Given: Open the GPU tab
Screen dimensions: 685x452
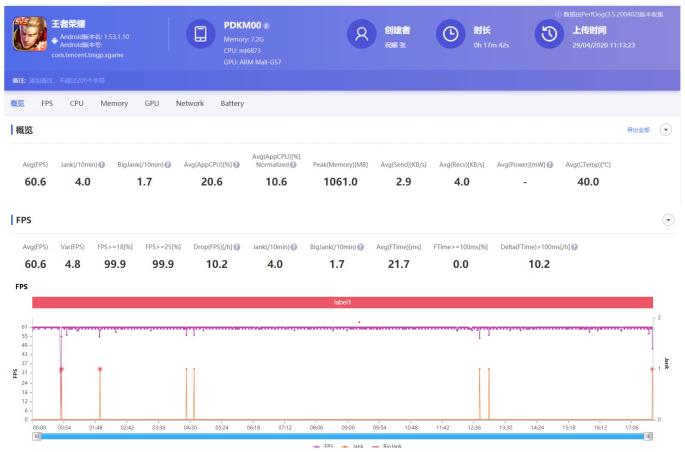Looking at the screenshot, I should 152,103.
